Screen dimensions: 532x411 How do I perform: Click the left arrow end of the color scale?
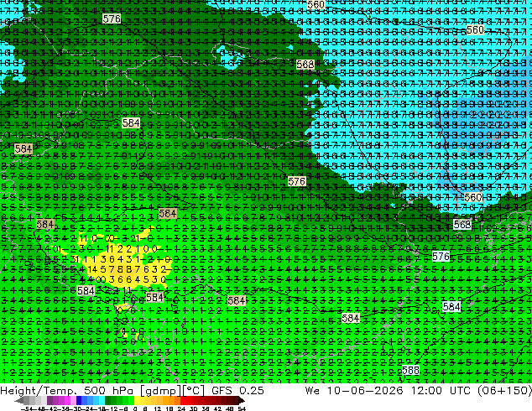tap(18, 401)
